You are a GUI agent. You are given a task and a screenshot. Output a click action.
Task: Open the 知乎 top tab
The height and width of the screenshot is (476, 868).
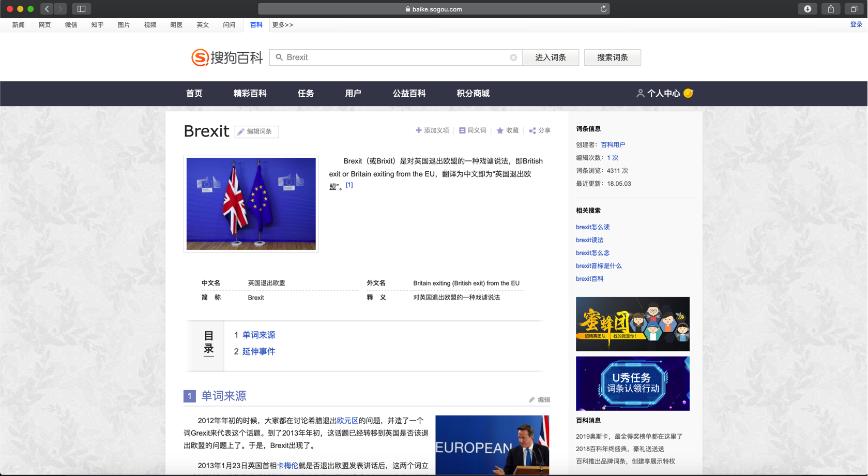98,25
